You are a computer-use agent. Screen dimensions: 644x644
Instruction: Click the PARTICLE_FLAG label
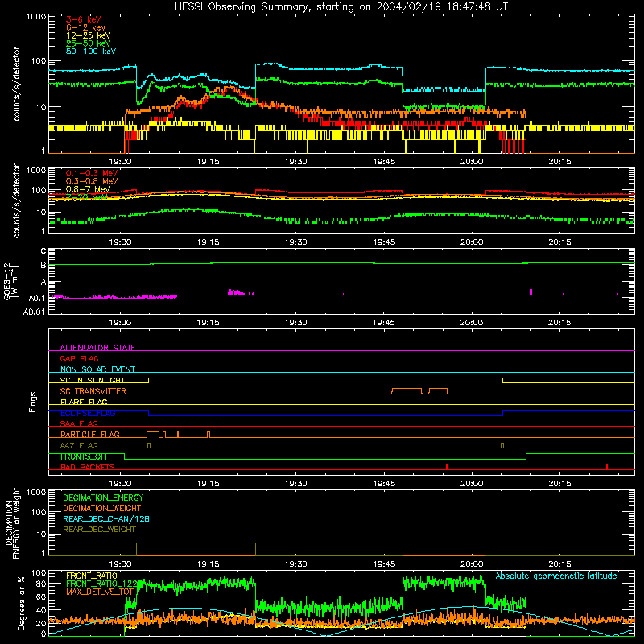point(90,434)
